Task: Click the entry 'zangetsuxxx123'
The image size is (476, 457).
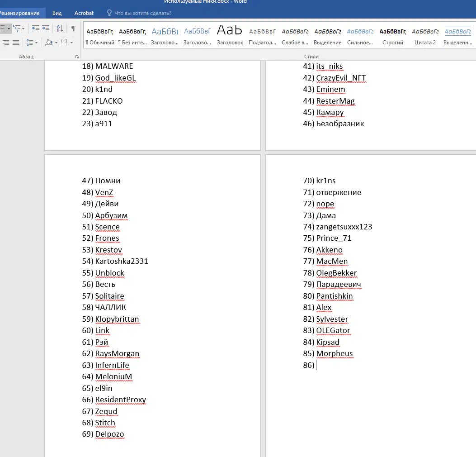Action: pyautogui.click(x=344, y=227)
